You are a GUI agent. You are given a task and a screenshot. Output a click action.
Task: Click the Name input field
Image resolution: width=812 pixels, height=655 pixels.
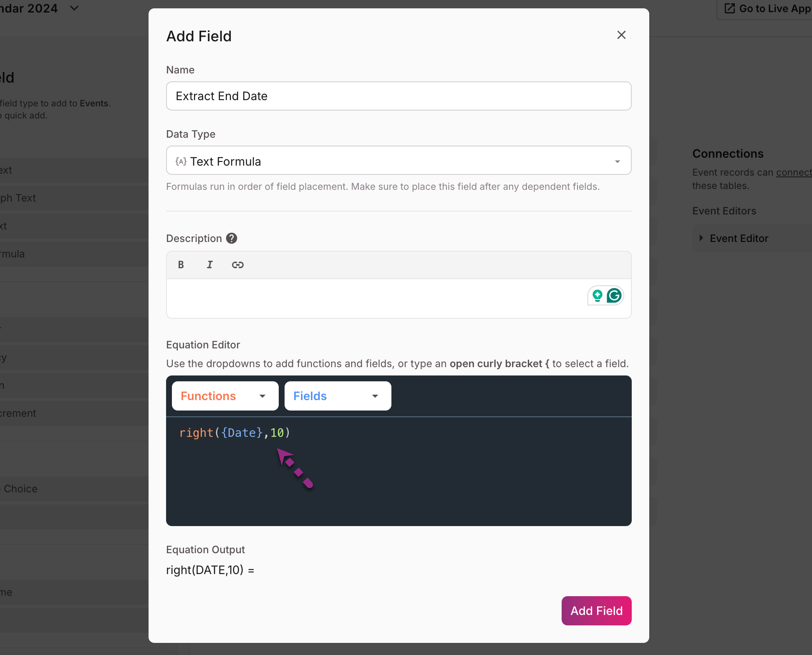(398, 96)
